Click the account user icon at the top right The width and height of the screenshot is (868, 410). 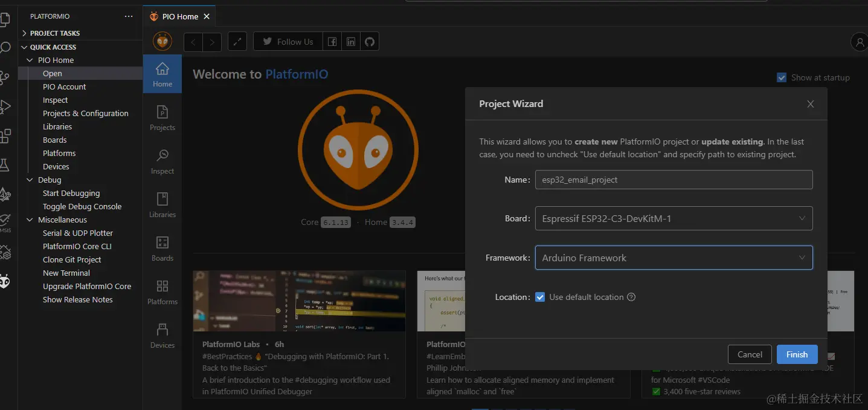pos(860,42)
